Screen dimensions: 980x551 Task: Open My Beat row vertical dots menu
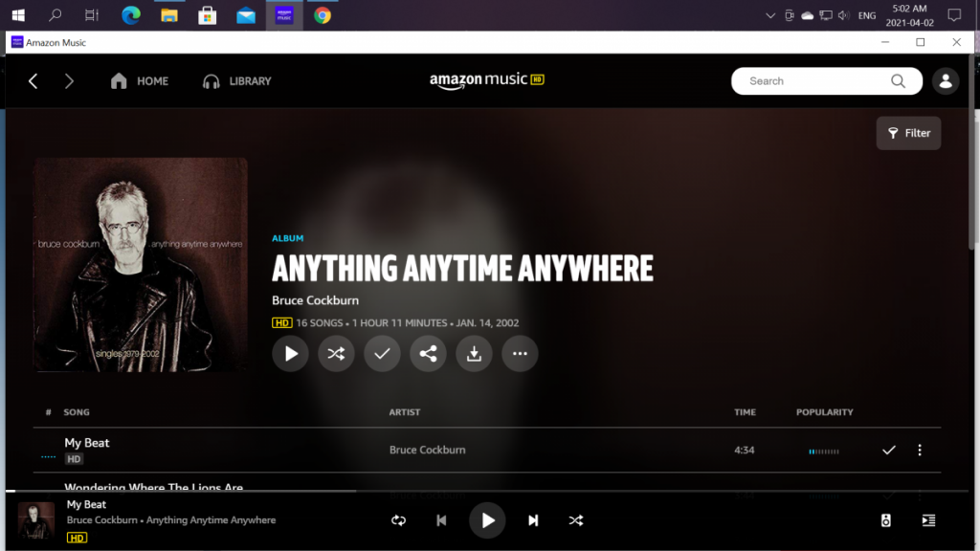tap(920, 450)
